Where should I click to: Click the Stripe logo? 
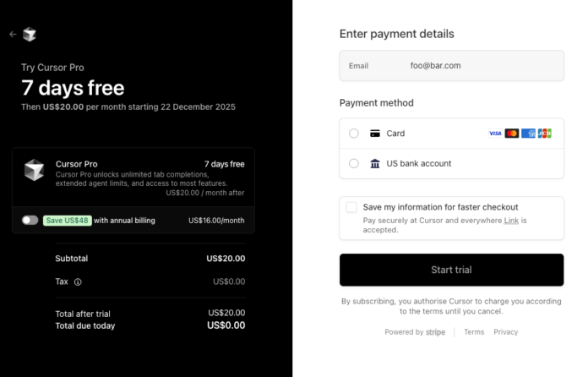click(x=436, y=332)
